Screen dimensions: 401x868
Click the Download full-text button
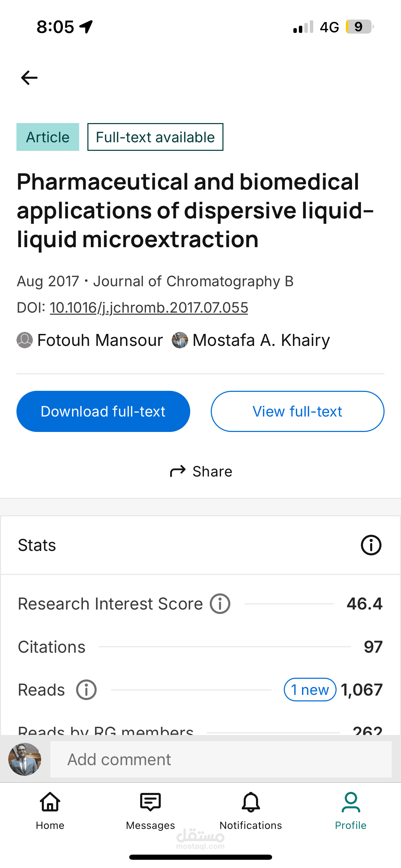pyautogui.click(x=103, y=411)
